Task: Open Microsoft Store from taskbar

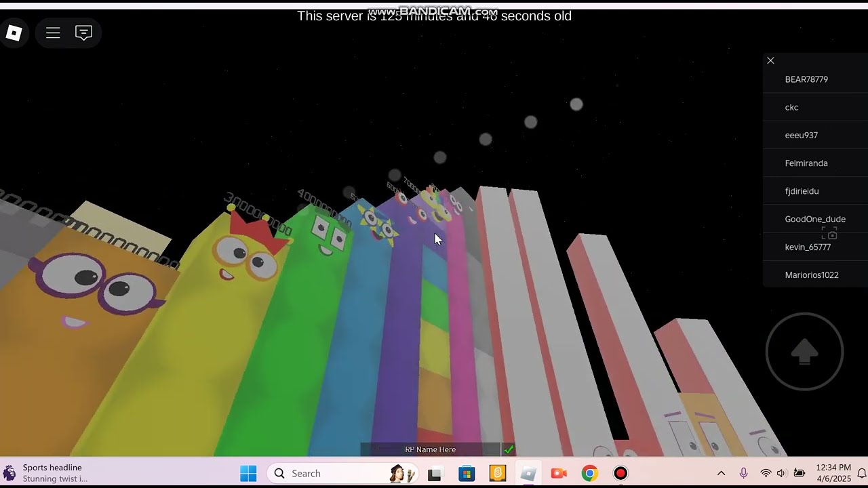Action: (x=467, y=473)
